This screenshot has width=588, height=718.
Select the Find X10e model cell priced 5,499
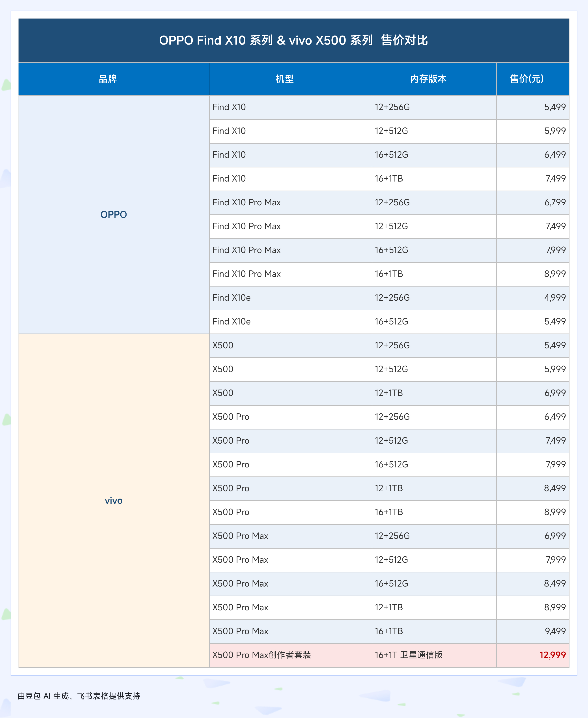[290, 322]
